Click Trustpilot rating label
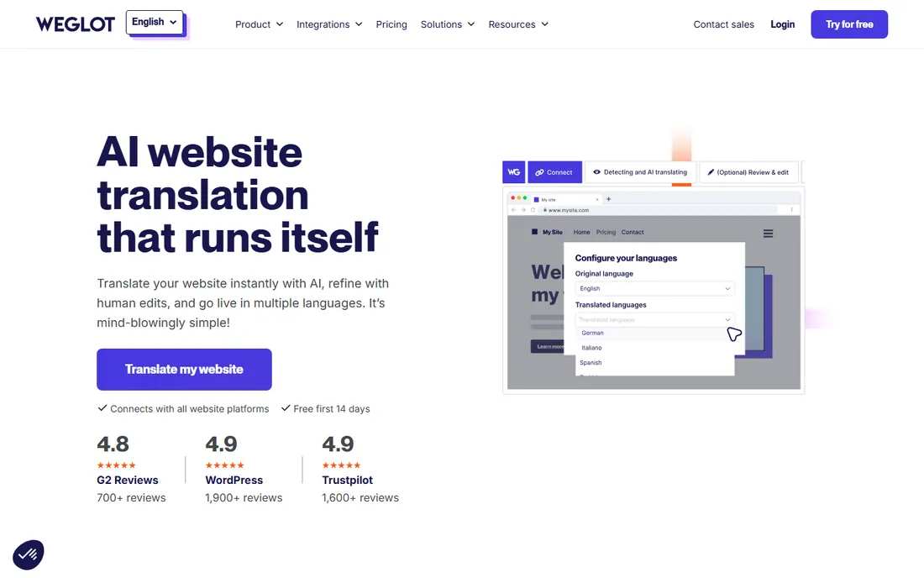Screen dimensions: 924x578 [x=347, y=481]
